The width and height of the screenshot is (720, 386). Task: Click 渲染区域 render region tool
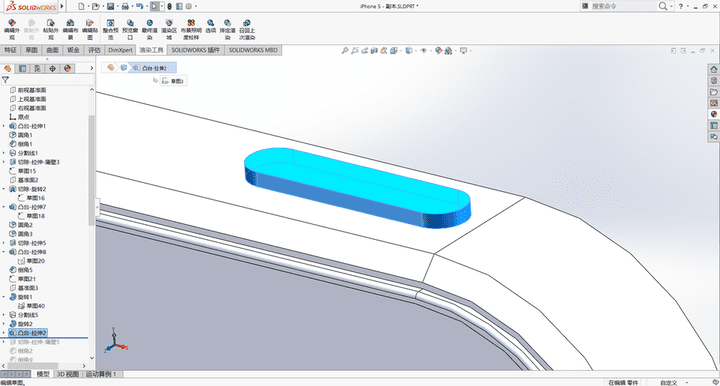click(169, 29)
